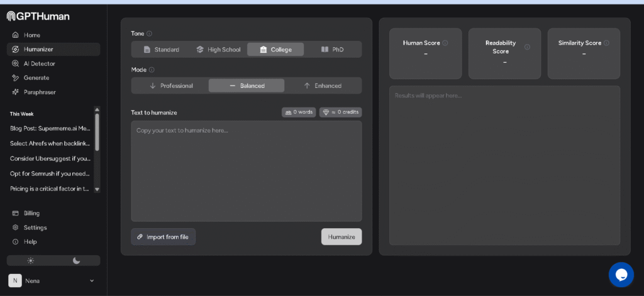The height and width of the screenshot is (296, 644).
Task: Click the Human Score info icon
Action: point(445,43)
